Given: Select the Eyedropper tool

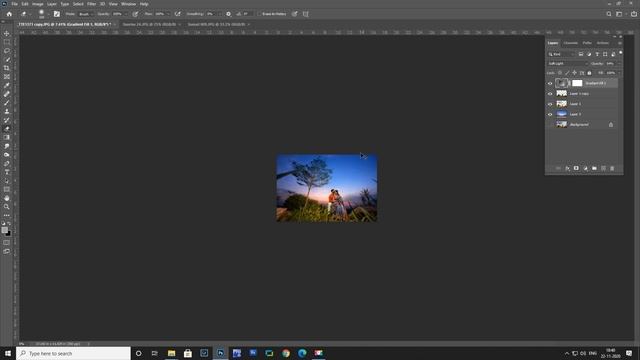Looking at the screenshot, I should pos(7,85).
